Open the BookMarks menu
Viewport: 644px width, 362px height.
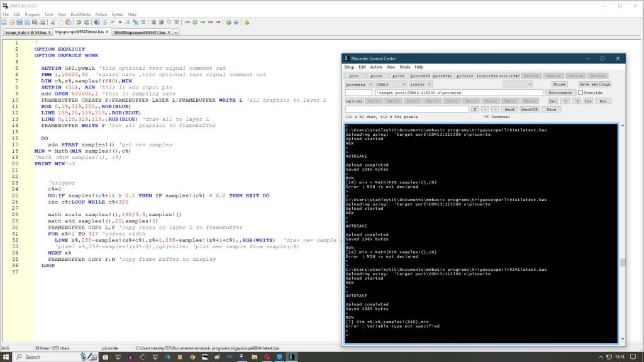click(80, 14)
